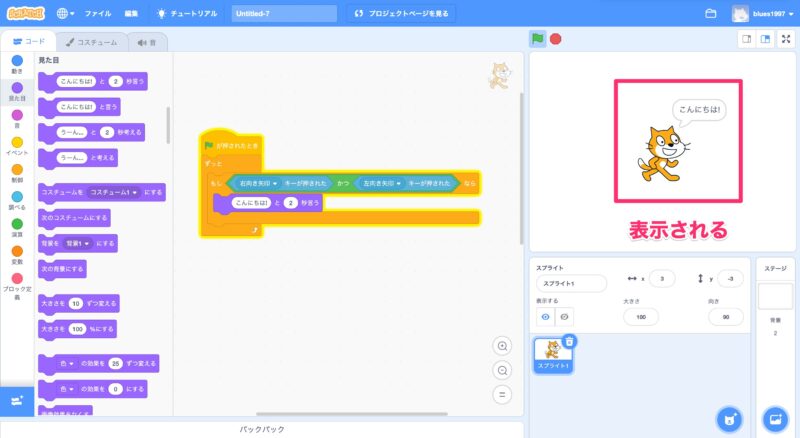Click プロジェクトページを見る button
This screenshot has width=800, height=438.
[x=403, y=14]
